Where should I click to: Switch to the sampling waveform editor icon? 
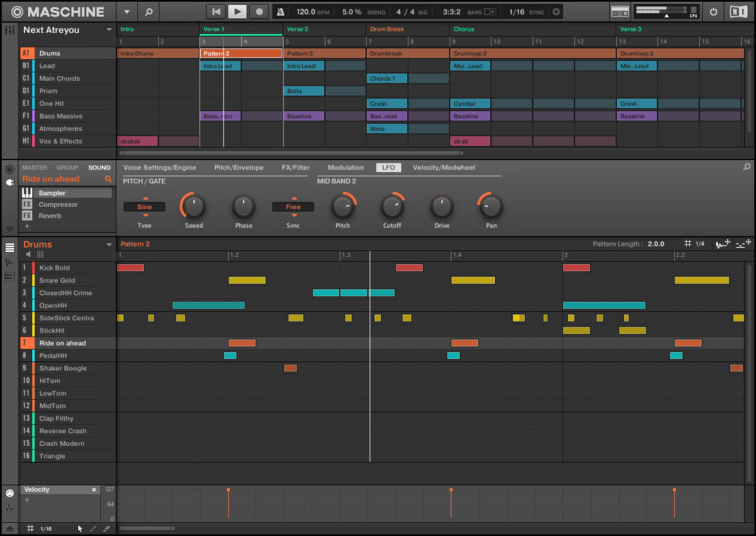(10, 262)
